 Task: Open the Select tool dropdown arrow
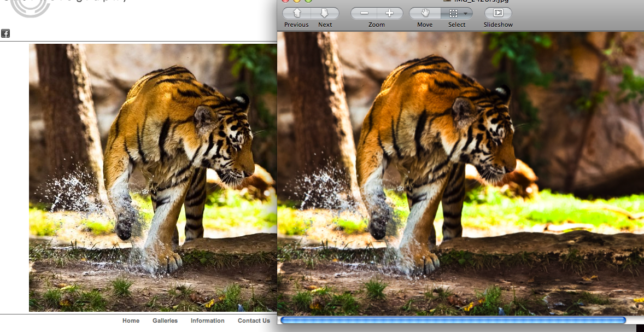click(x=466, y=13)
